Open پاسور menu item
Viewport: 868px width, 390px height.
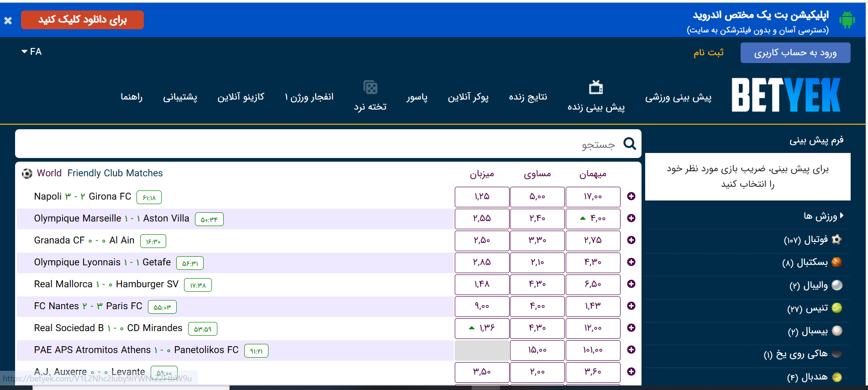pyautogui.click(x=417, y=97)
